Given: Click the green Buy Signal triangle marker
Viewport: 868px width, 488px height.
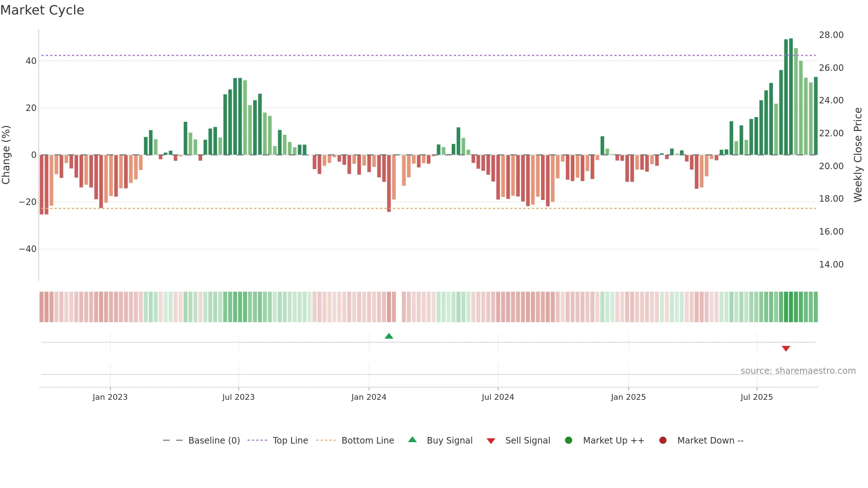Looking at the screenshot, I should point(389,336).
